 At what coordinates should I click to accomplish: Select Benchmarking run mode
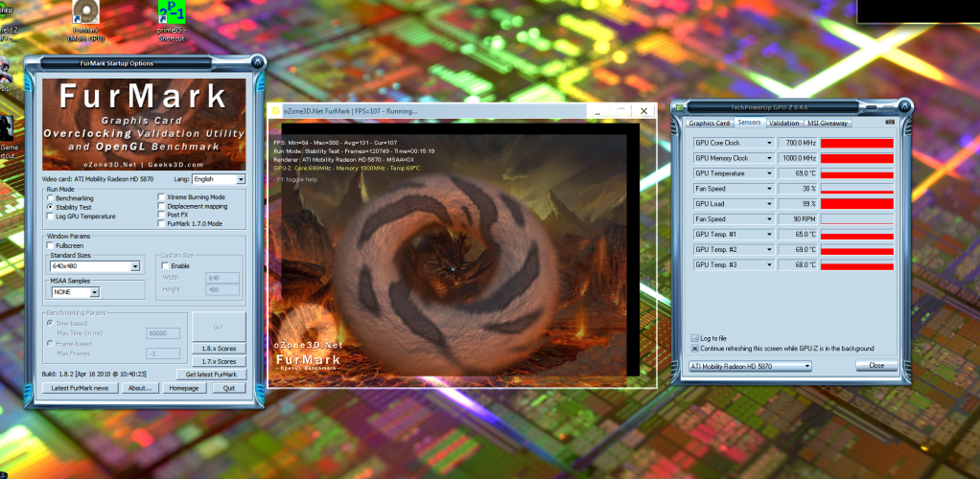coord(51,198)
